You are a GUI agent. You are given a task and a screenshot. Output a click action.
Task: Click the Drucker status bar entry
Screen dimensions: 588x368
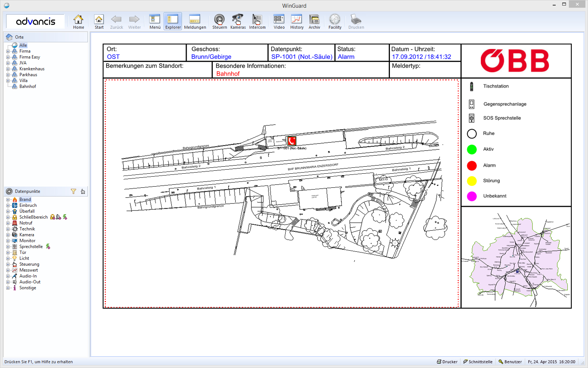[447, 362]
